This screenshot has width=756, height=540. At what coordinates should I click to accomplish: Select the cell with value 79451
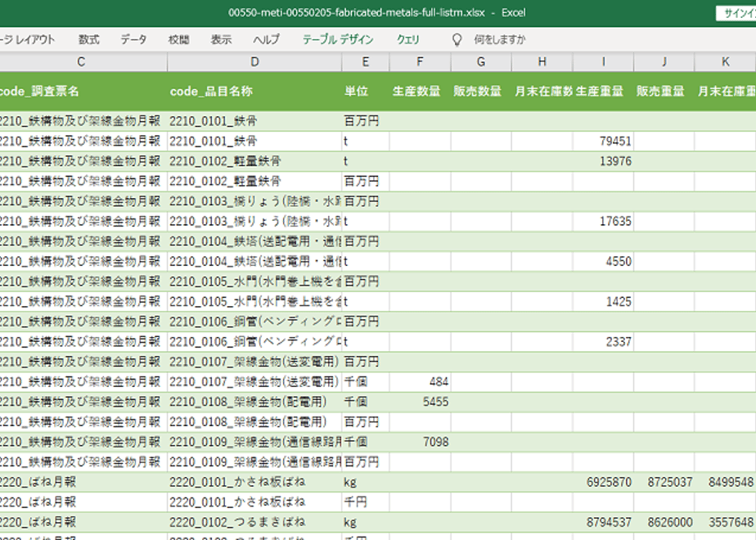click(x=603, y=142)
